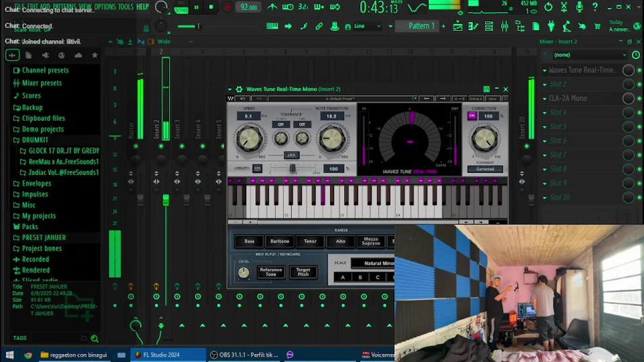The image size is (644, 362).
Task: Open the CLA-2A Mono slot arrow menu
Action: coord(545,99)
